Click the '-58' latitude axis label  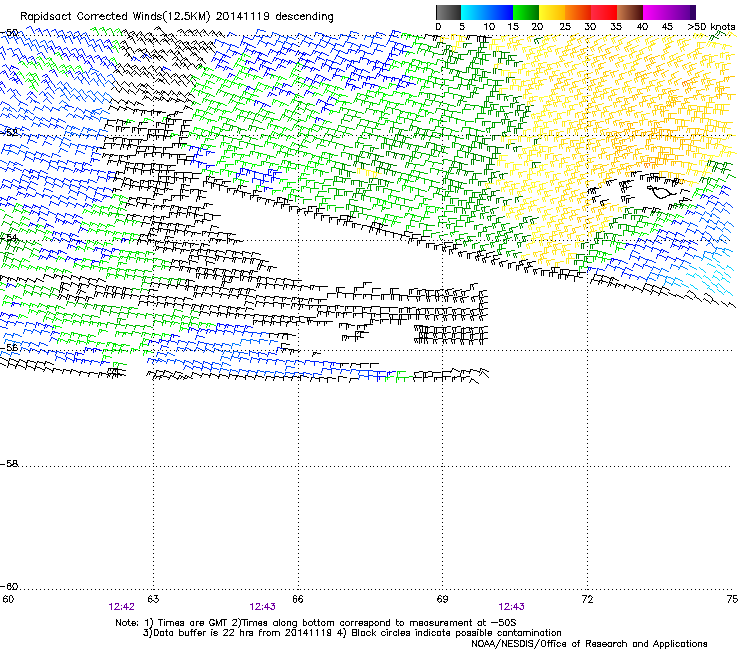coord(9,464)
